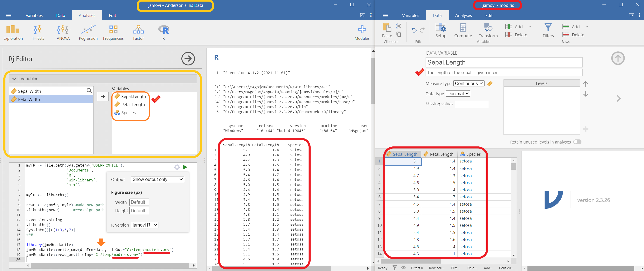Go to next variable with right chevron
Viewport: 644px width, 271px height.
(618, 98)
